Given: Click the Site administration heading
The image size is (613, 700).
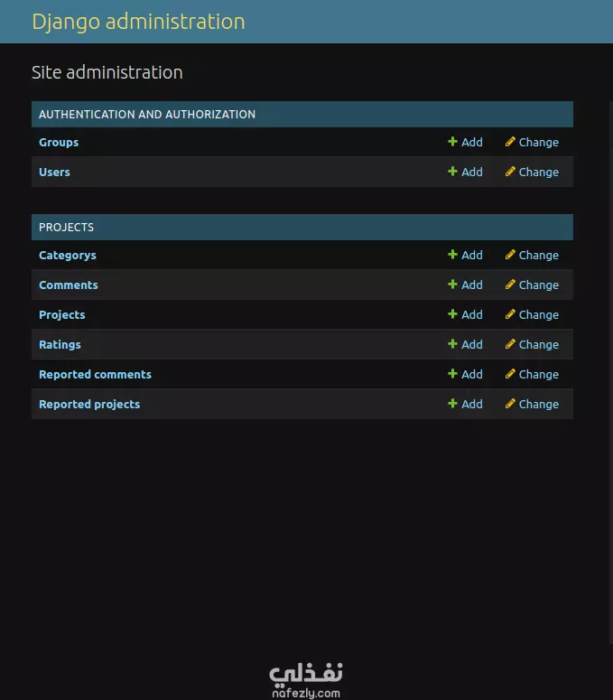Looking at the screenshot, I should (107, 72).
